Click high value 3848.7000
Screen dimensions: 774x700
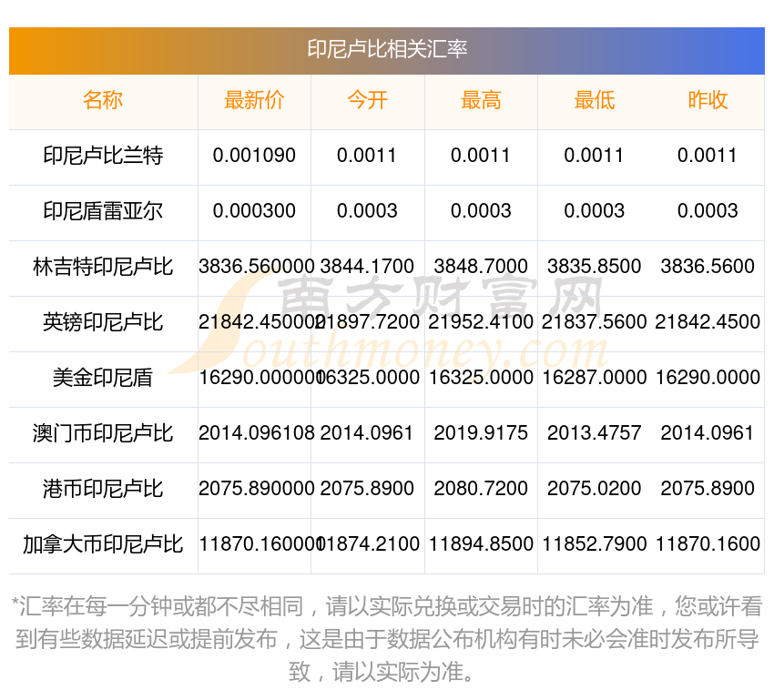(481, 267)
